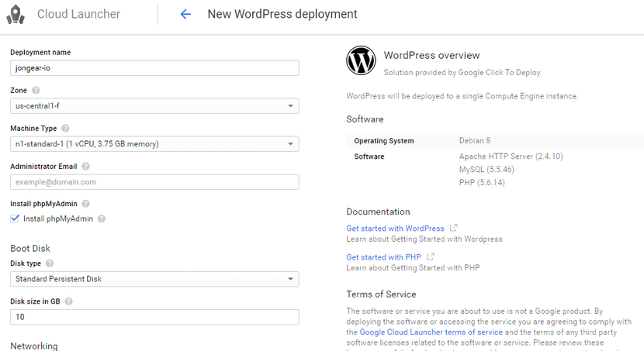Open the Zone dropdown showing us-central1-f
This screenshot has height=351, width=644.
pyautogui.click(x=154, y=106)
